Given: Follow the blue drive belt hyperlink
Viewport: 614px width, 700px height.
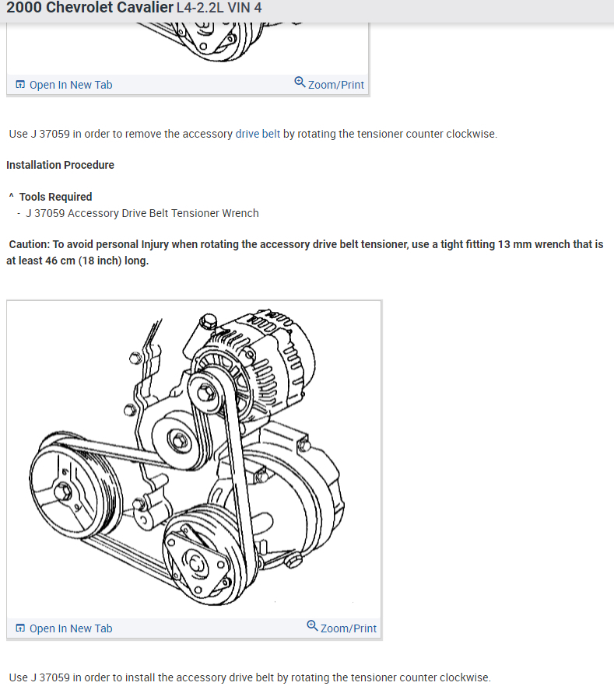Looking at the screenshot, I should [258, 134].
